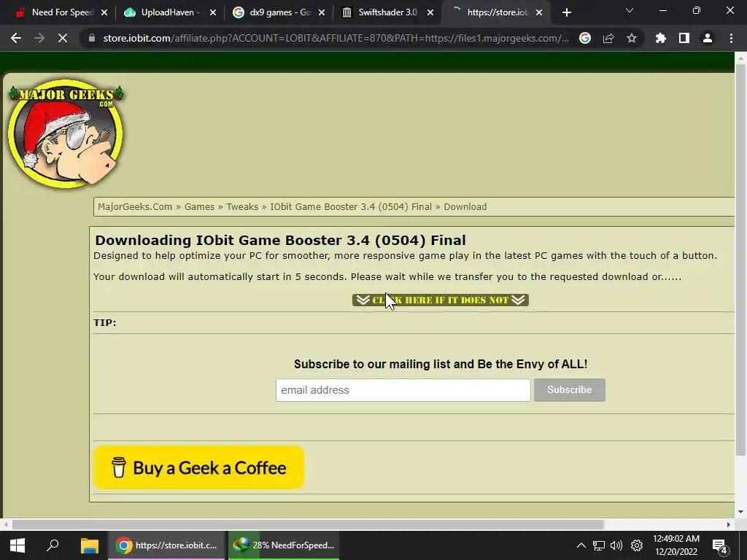This screenshot has width=747, height=560.
Task: Open volume control tray icon
Action: (616, 545)
